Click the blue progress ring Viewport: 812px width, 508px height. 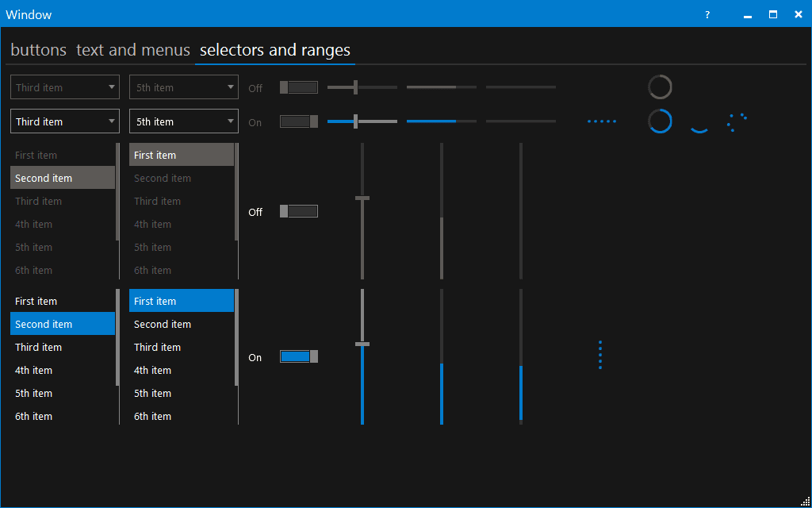(x=660, y=122)
